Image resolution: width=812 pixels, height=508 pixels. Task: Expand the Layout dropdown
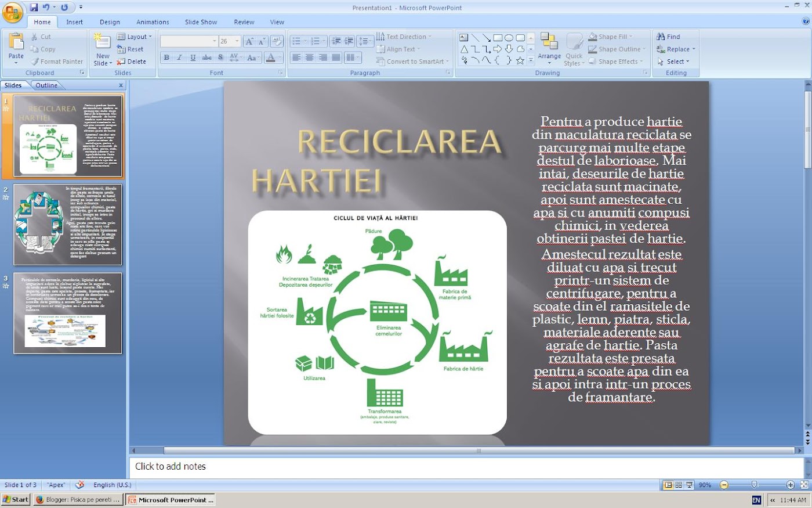point(135,37)
